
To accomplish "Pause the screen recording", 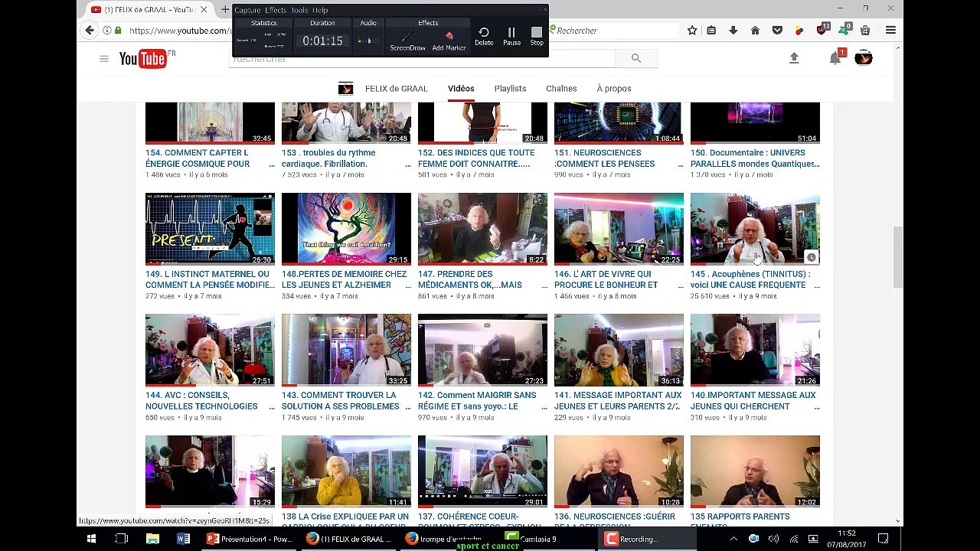I will coord(511,36).
